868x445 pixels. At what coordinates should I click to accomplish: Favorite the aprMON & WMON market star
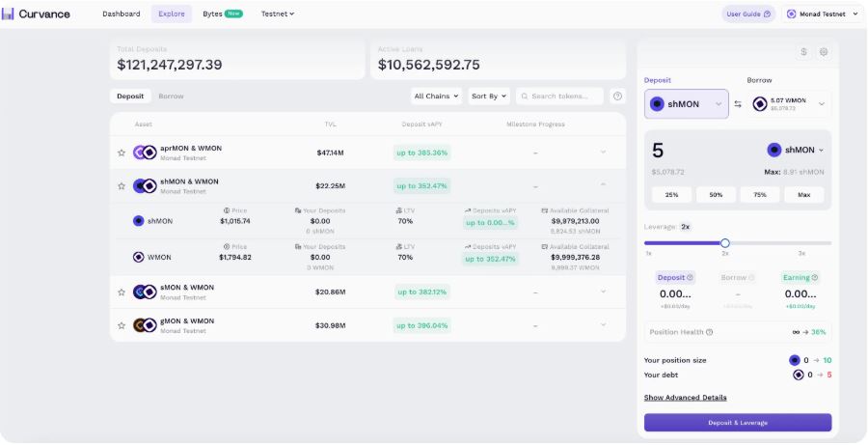point(122,153)
